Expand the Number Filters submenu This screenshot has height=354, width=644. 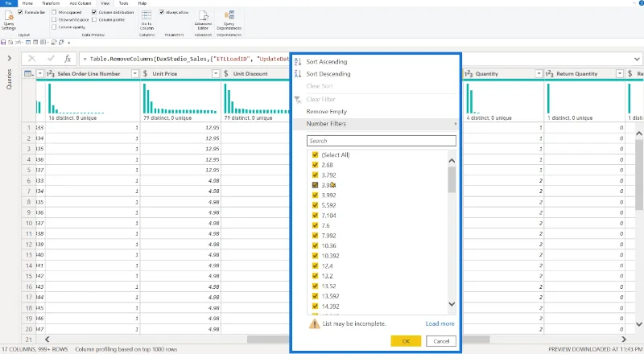[x=375, y=124]
